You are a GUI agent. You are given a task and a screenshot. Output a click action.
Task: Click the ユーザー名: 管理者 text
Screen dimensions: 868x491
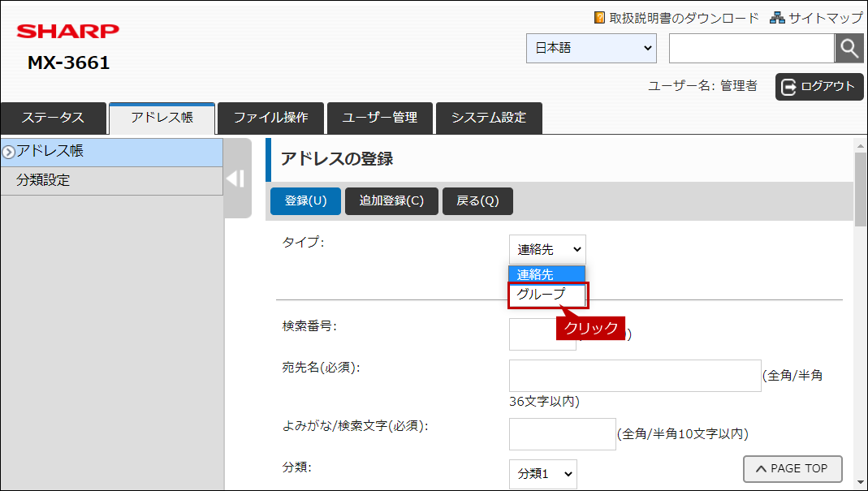tap(702, 86)
